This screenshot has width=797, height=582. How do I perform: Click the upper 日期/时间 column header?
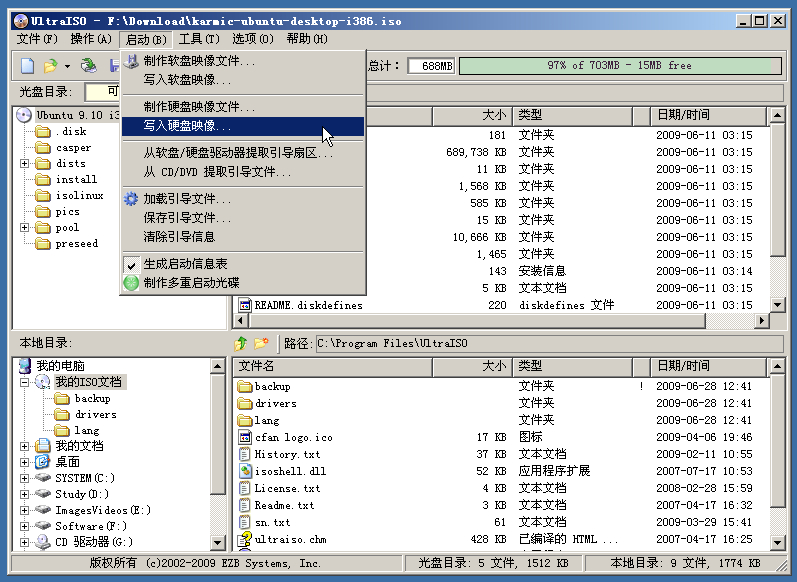(709, 115)
